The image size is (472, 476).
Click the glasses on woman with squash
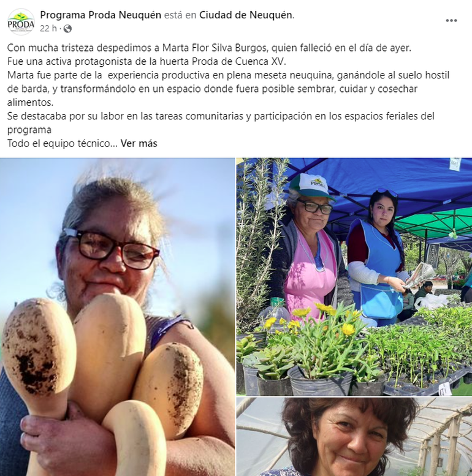[112, 249]
